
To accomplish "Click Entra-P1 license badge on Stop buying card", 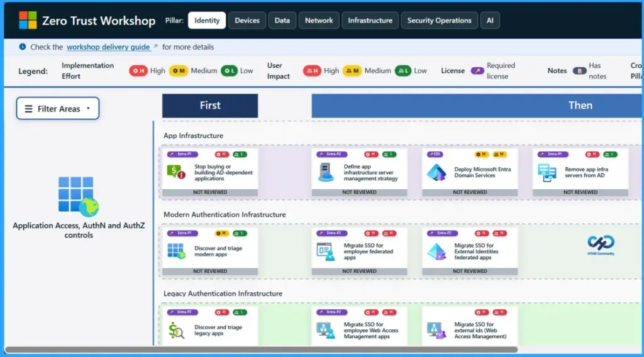I will 182,154.
